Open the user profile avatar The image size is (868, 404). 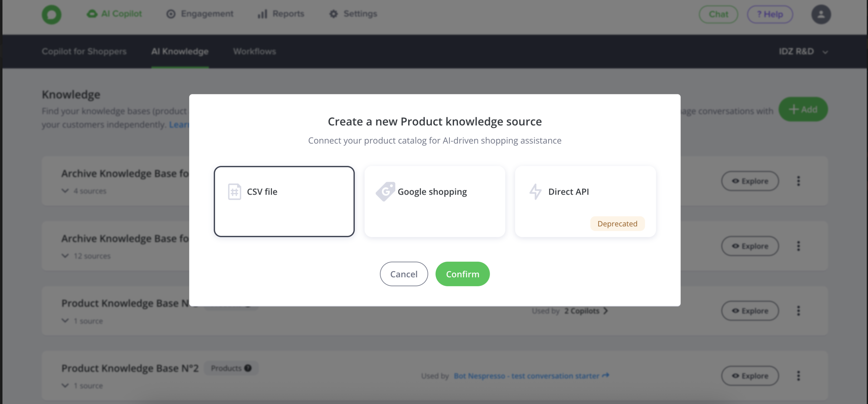821,14
